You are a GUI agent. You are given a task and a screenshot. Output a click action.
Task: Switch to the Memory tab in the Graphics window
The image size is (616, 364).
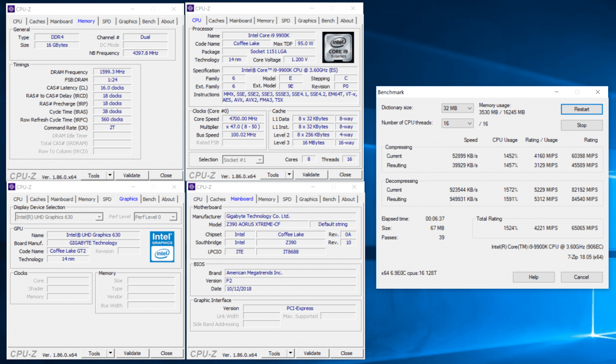point(87,199)
